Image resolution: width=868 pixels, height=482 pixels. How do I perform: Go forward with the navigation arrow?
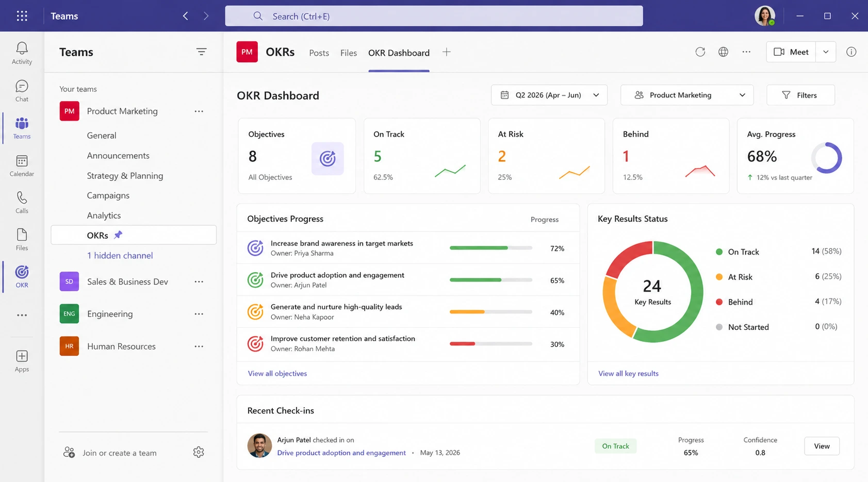tap(206, 16)
